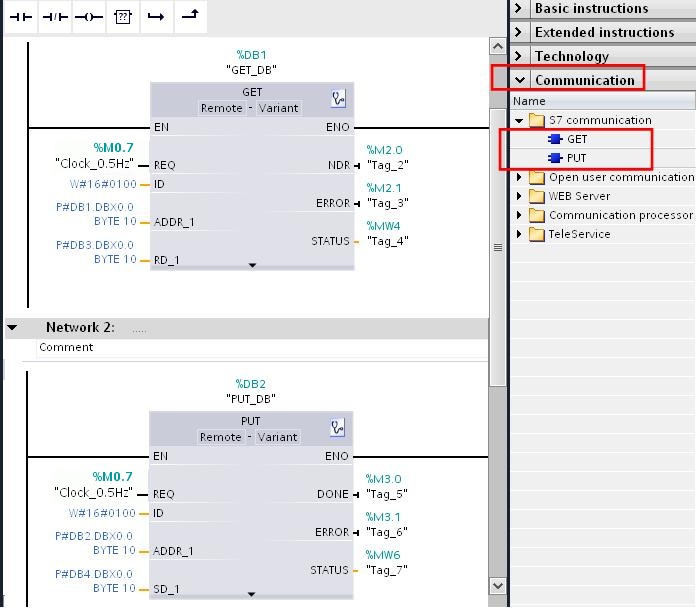Click the "PUT_DB" instance name
Screen dimensions: 696x608
(x=251, y=399)
